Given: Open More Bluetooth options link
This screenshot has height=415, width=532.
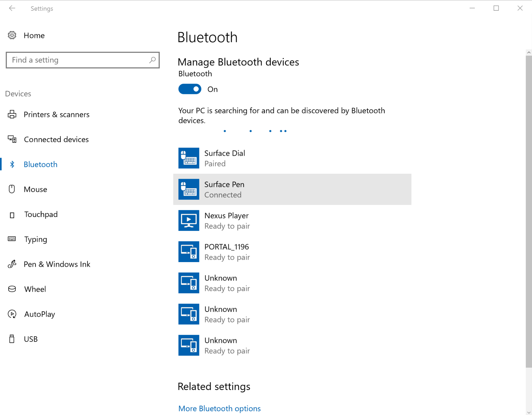Looking at the screenshot, I should (x=220, y=408).
